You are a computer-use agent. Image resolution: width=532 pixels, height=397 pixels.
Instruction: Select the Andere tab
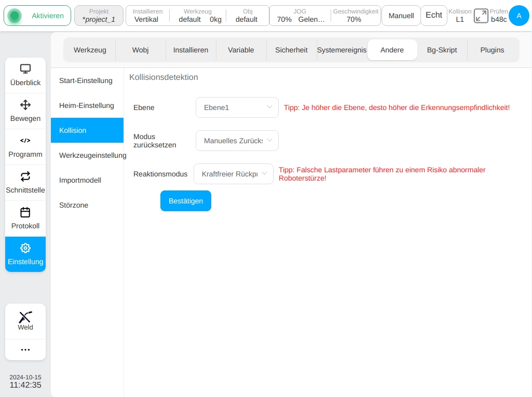[x=392, y=50]
